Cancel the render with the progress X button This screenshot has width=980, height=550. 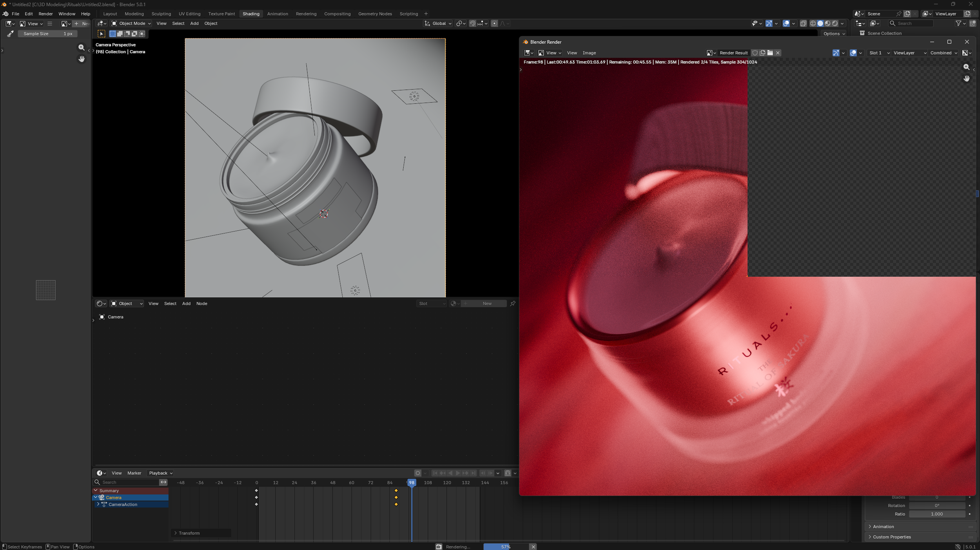533,547
